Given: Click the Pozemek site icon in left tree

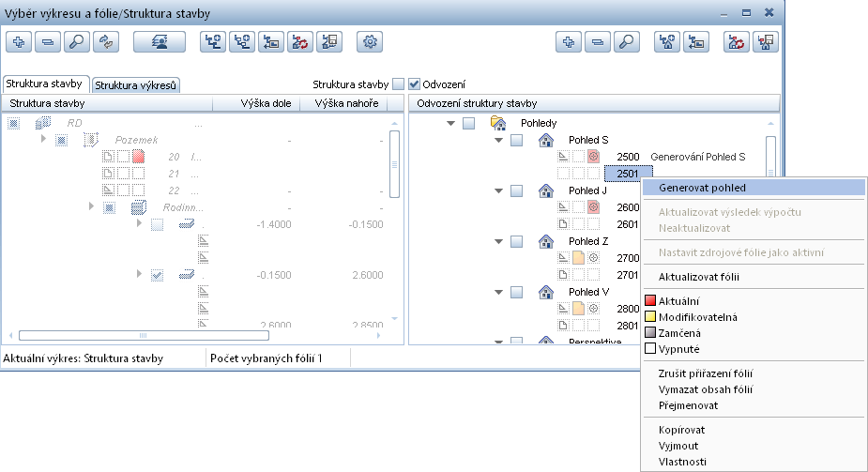Looking at the screenshot, I should (x=91, y=140).
